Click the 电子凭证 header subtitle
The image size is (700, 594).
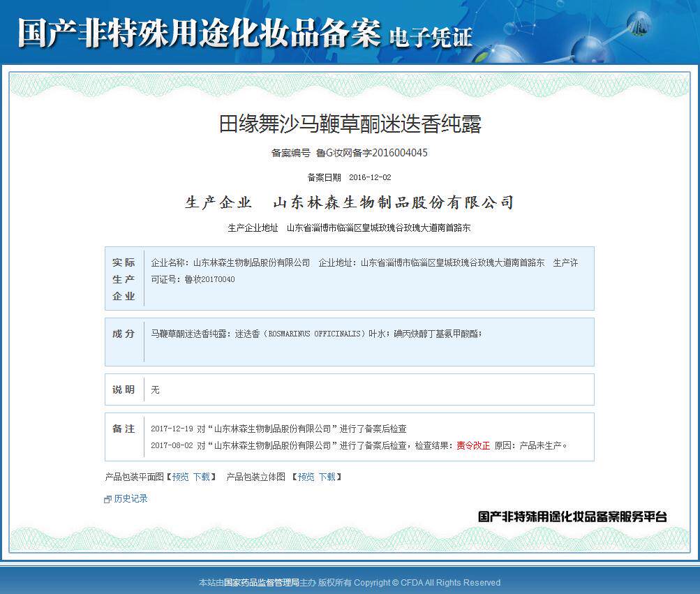click(431, 37)
